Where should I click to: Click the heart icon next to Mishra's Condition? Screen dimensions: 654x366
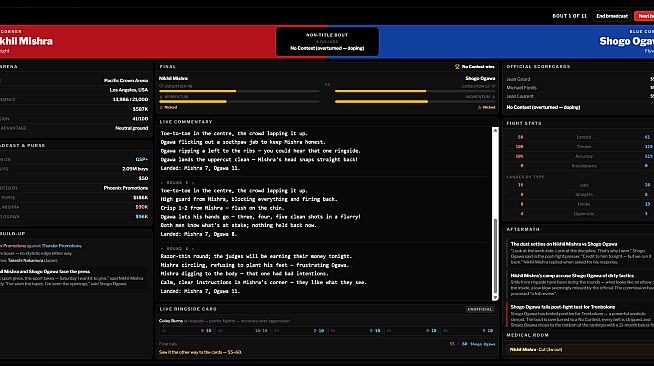[161, 86]
